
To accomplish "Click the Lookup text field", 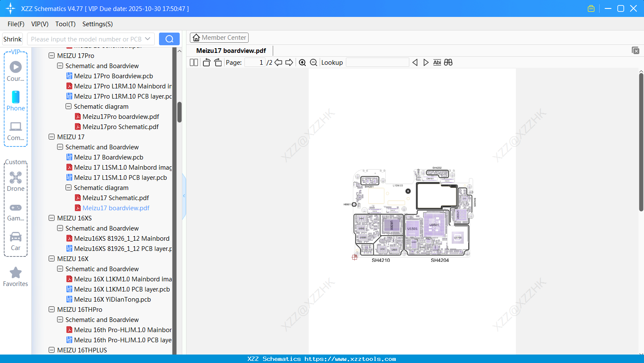I will 378,63.
